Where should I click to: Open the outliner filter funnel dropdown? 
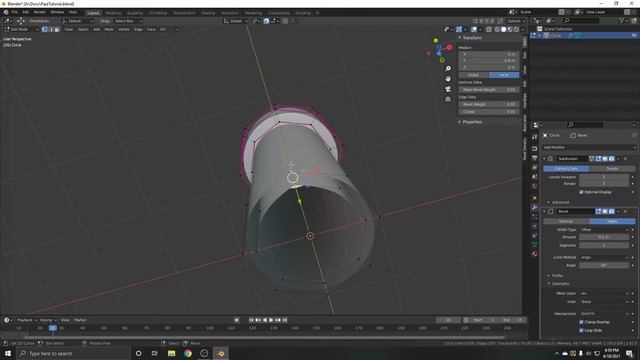(x=623, y=21)
